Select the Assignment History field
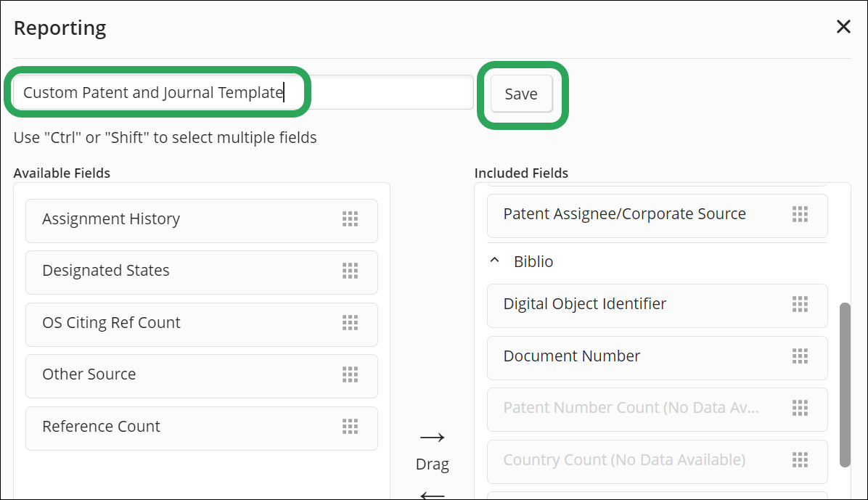Image resolution: width=868 pixels, height=500 pixels. pyautogui.click(x=202, y=221)
